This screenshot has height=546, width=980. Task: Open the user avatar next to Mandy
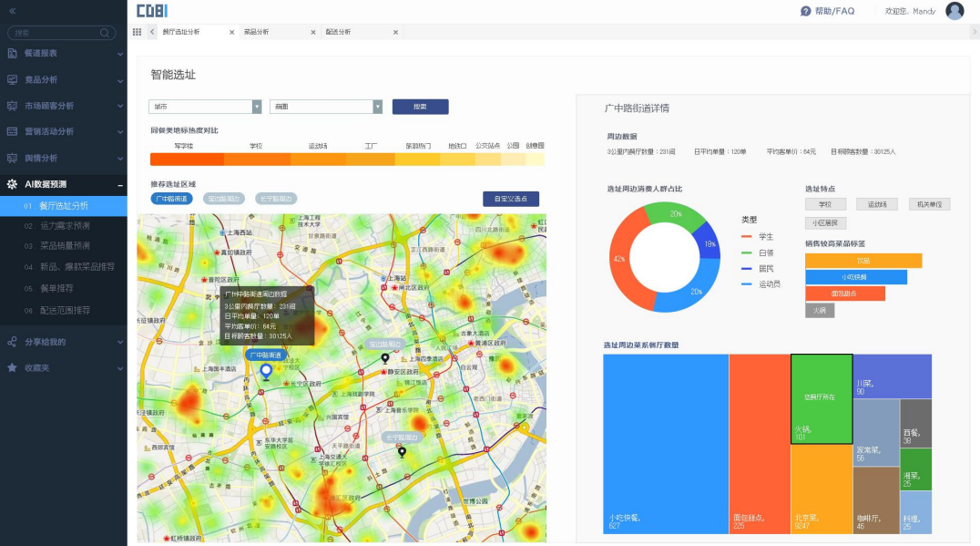pos(954,11)
